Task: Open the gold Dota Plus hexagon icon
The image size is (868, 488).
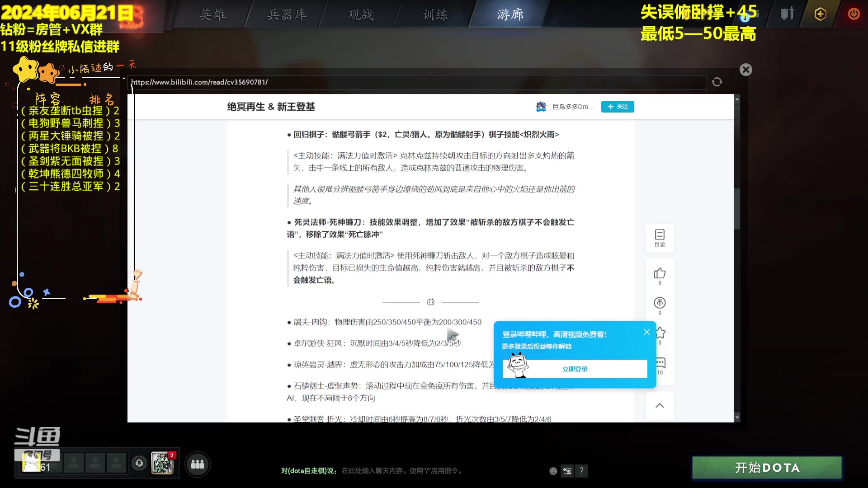Action: tap(820, 14)
